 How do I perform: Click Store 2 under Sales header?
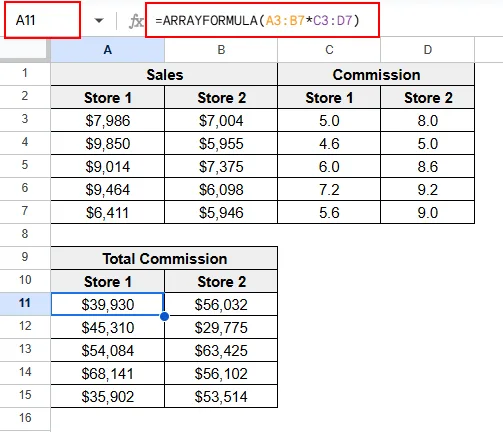click(221, 97)
